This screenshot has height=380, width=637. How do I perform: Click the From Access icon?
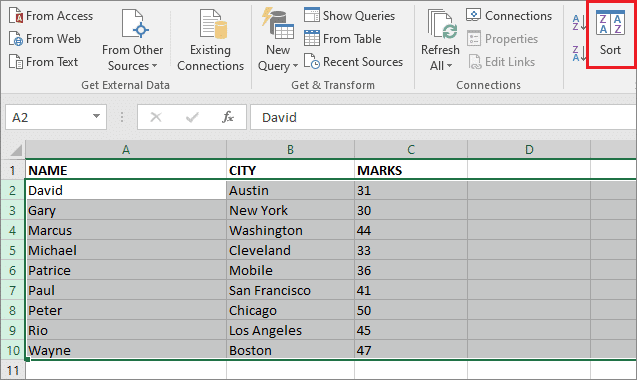[x=16, y=16]
